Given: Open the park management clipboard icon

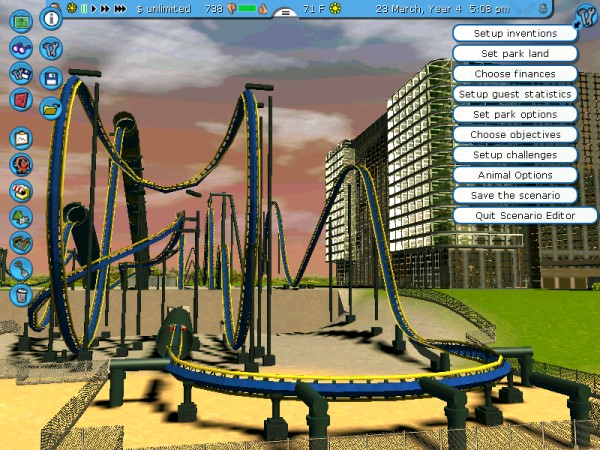Looking at the screenshot, I should pyautogui.click(x=21, y=139).
